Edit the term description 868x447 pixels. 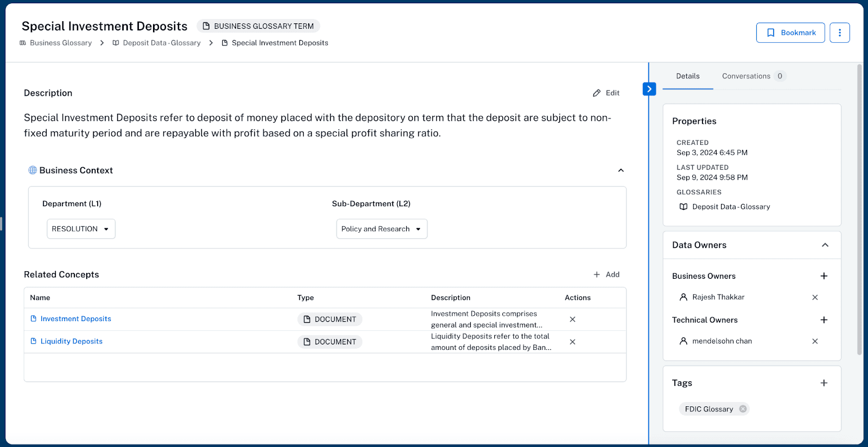607,93
